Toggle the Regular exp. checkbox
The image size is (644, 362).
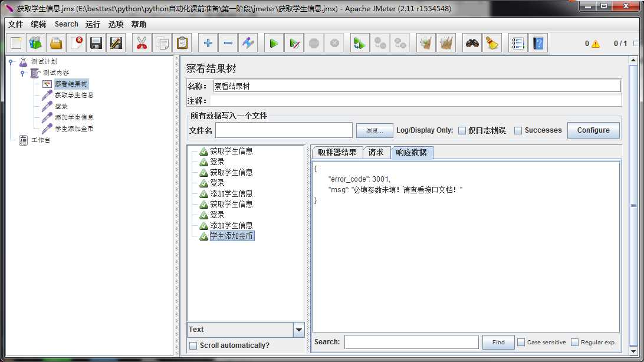point(574,343)
